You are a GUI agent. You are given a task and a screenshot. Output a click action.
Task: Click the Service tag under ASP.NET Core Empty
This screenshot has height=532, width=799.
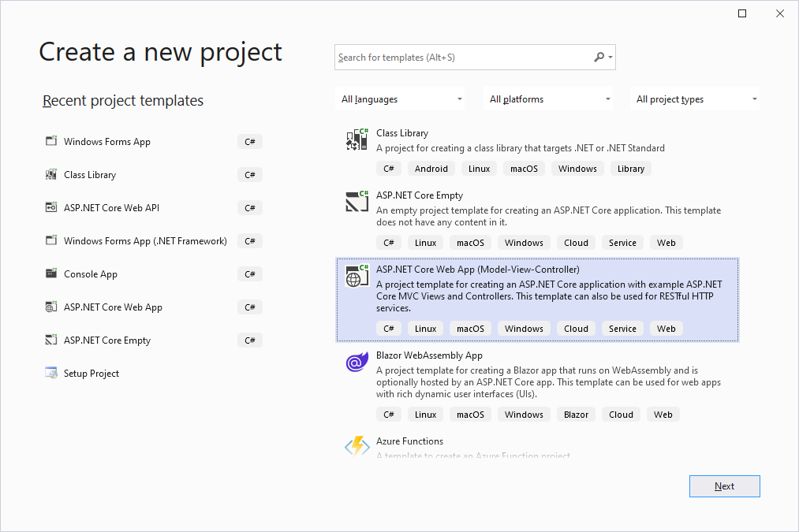(622, 243)
